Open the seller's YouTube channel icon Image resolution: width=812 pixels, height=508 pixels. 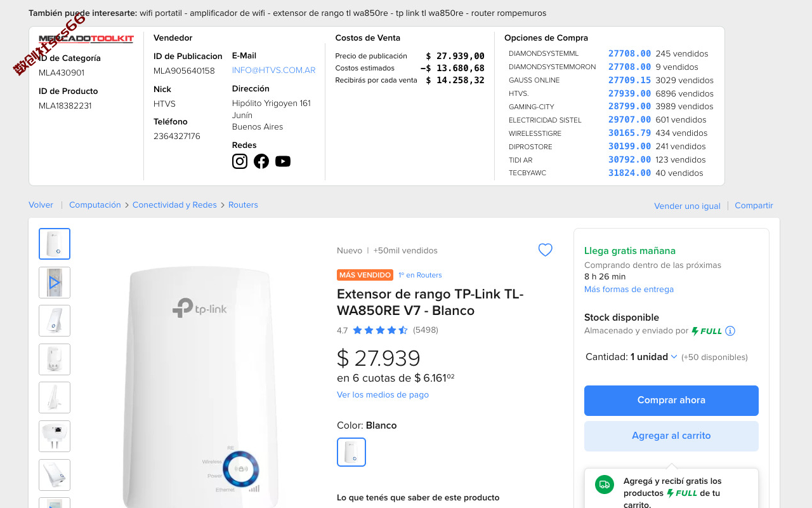pyautogui.click(x=283, y=161)
